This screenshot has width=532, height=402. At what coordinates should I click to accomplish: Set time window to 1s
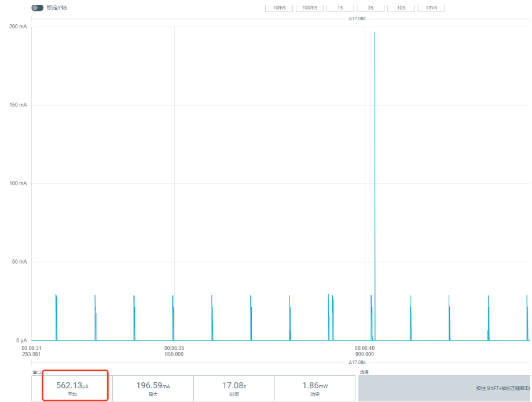coord(340,8)
